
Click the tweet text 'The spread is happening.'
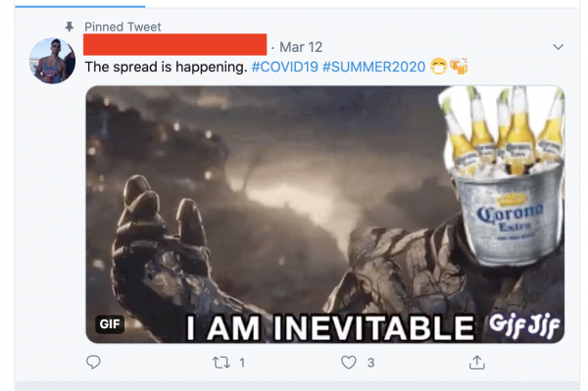pos(166,67)
